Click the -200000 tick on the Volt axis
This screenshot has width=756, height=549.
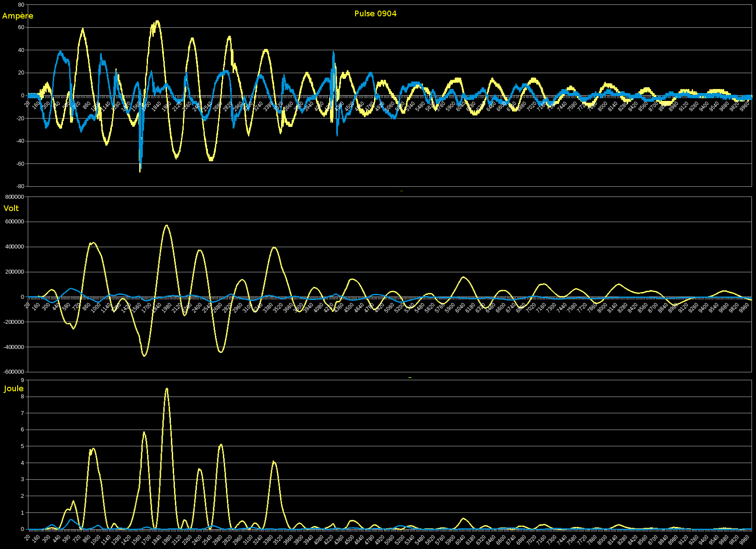coord(14,322)
